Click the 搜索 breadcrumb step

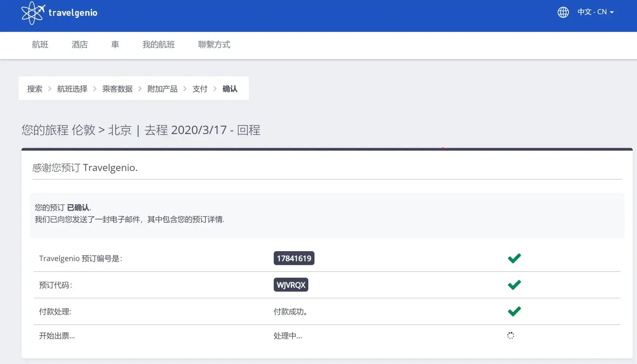pyautogui.click(x=35, y=89)
